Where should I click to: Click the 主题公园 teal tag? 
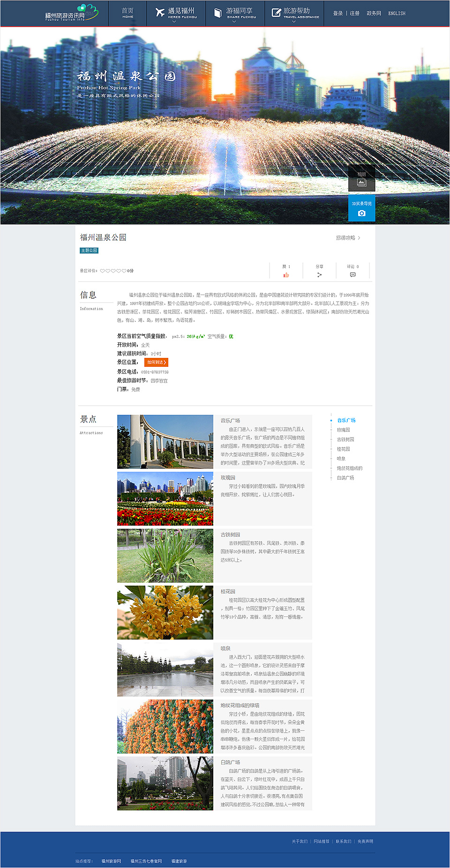(89, 251)
